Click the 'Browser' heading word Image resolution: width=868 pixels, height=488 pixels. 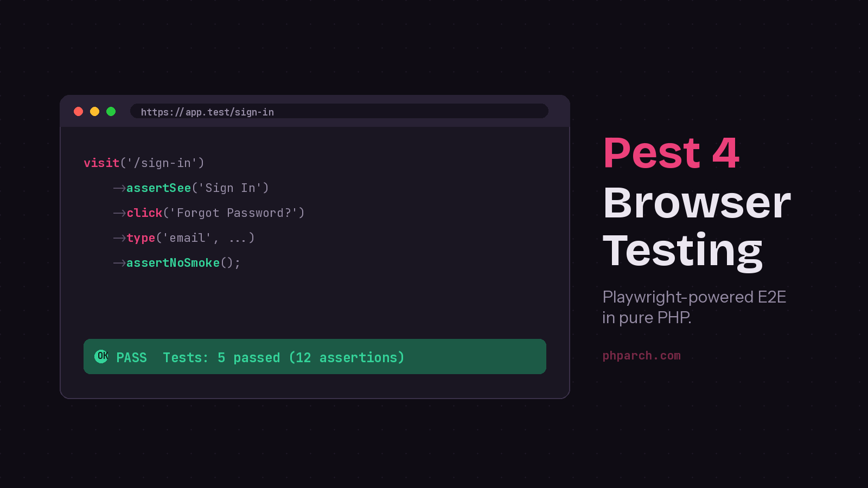point(697,202)
